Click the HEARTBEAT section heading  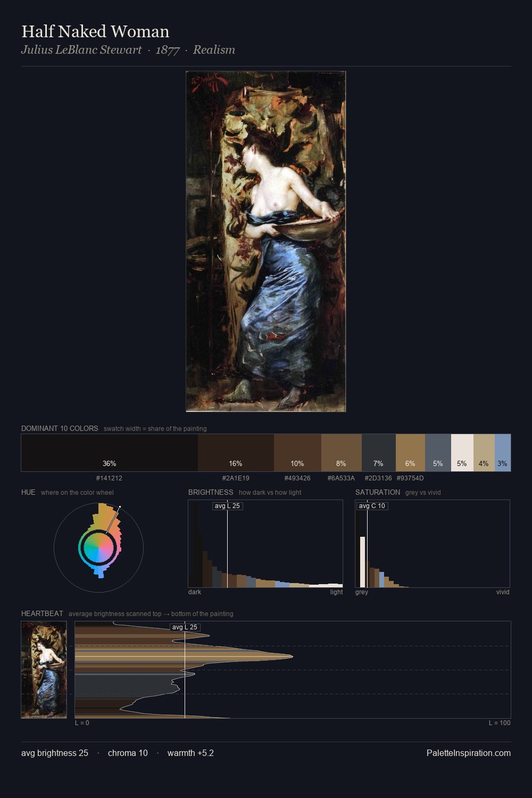click(42, 613)
